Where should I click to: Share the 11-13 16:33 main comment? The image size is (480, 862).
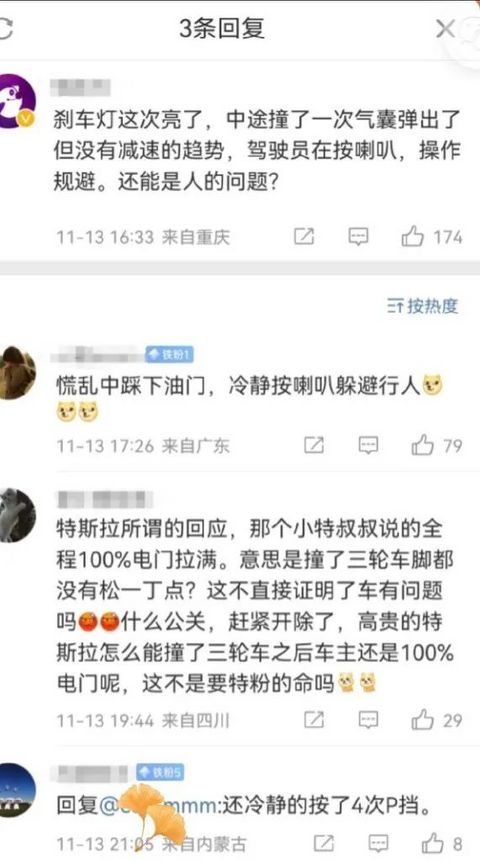[304, 237]
